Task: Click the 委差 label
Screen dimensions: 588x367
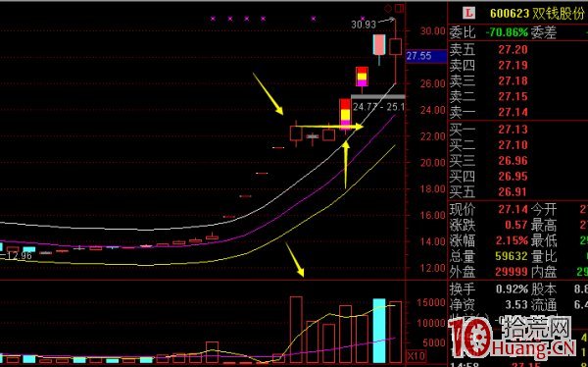Action: click(x=543, y=33)
